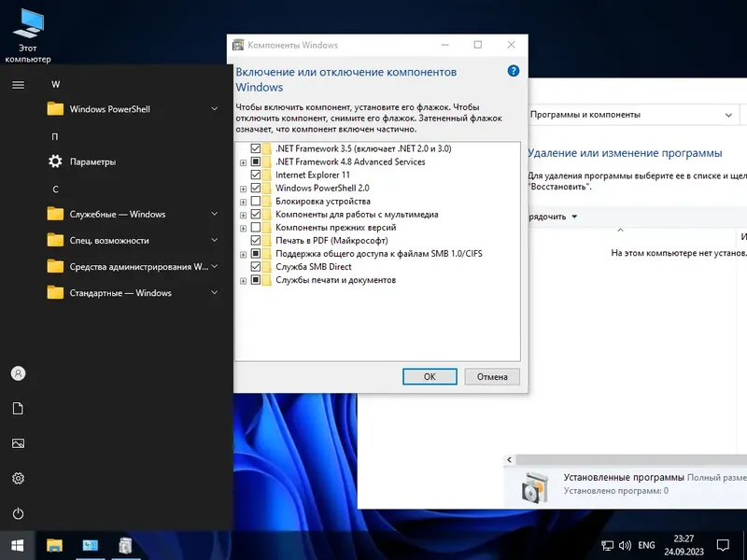Screen dimensions: 747x560
Task: Open the Программы и компоненты dropdown
Action: (730, 114)
